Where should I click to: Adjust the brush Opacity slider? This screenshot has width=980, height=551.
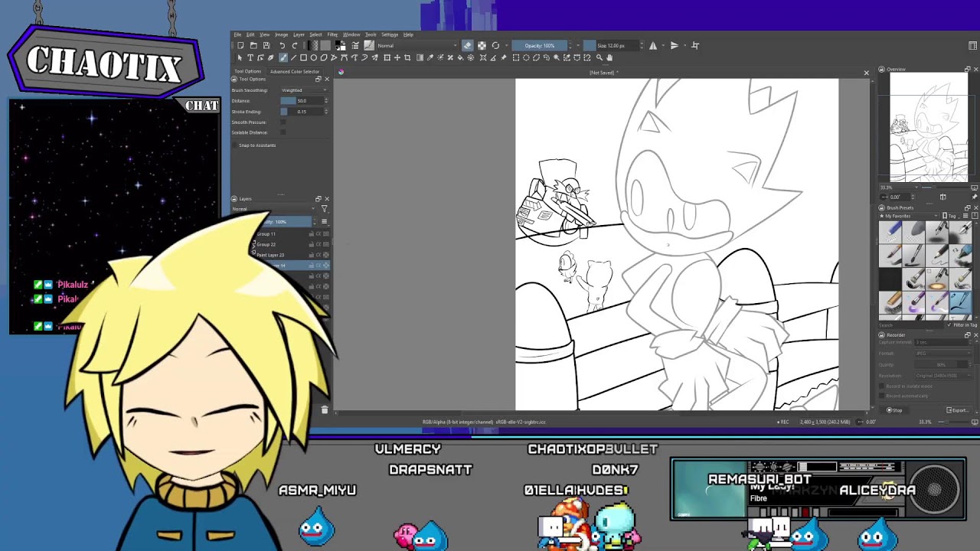[539, 45]
